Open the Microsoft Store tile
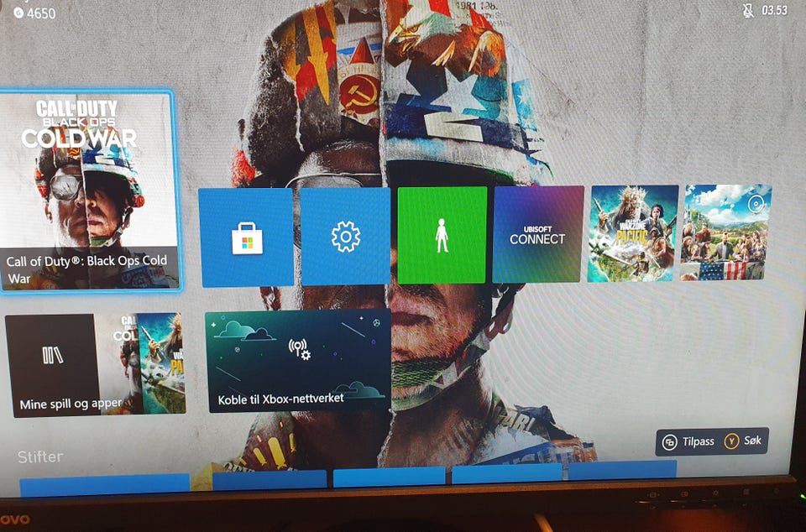Screen dimensions: 806x532 [x=246, y=237]
